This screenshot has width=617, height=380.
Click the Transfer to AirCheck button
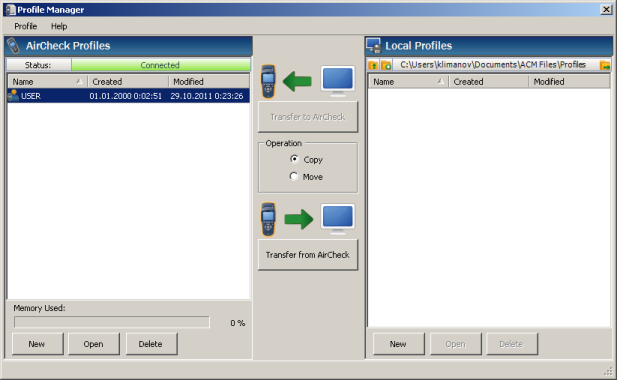tap(308, 117)
